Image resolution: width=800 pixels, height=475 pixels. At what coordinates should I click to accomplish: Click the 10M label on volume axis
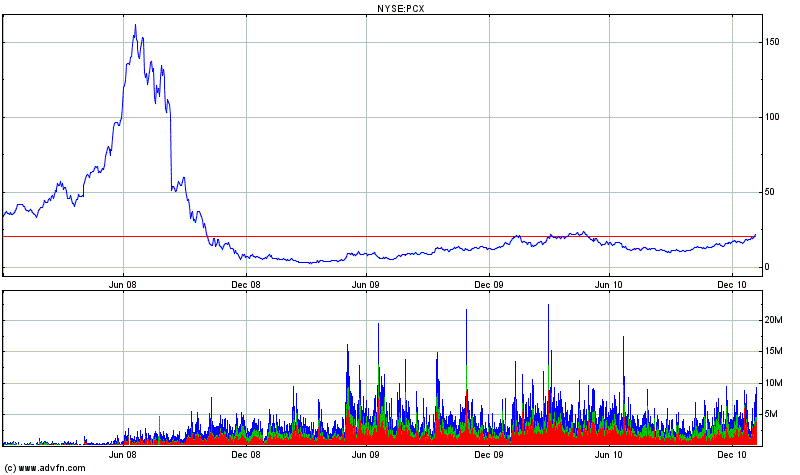point(772,383)
